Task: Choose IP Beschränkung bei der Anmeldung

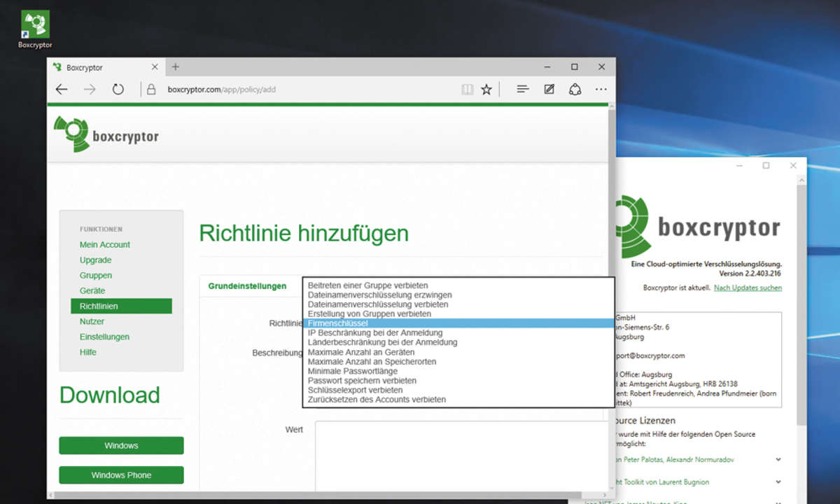Action: click(x=458, y=332)
